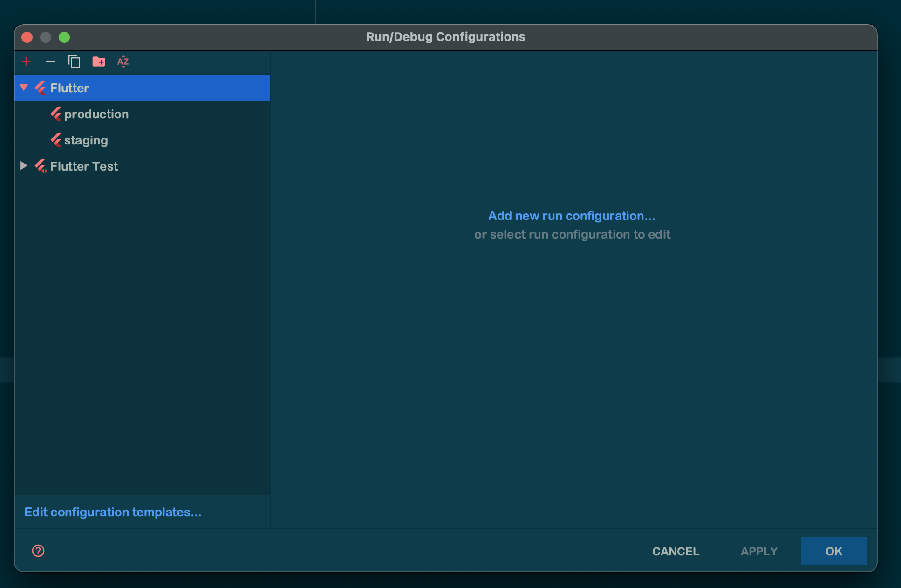The width and height of the screenshot is (901, 588).
Task: Open the help question mark icon
Action: (x=38, y=551)
